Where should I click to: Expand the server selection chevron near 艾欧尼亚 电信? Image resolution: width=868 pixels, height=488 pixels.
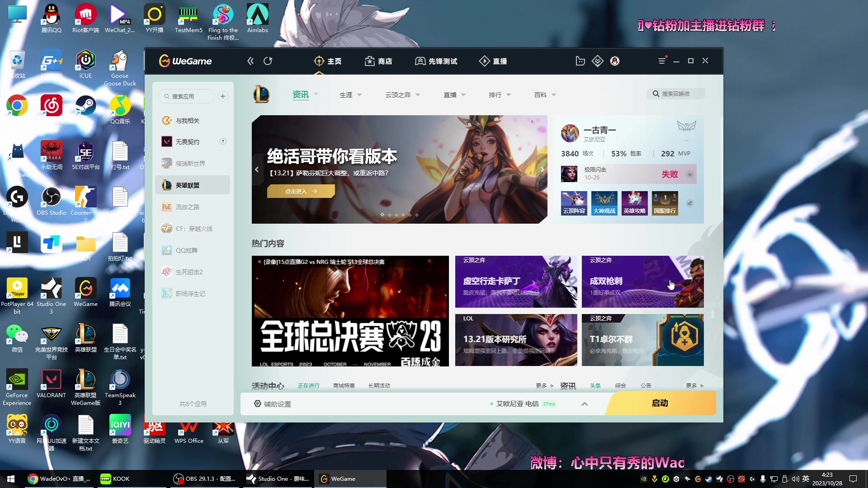point(585,404)
